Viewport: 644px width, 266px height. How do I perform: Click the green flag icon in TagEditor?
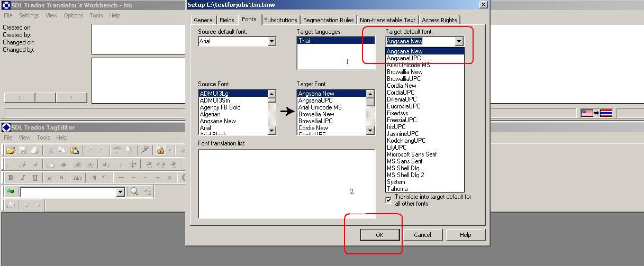[11, 191]
